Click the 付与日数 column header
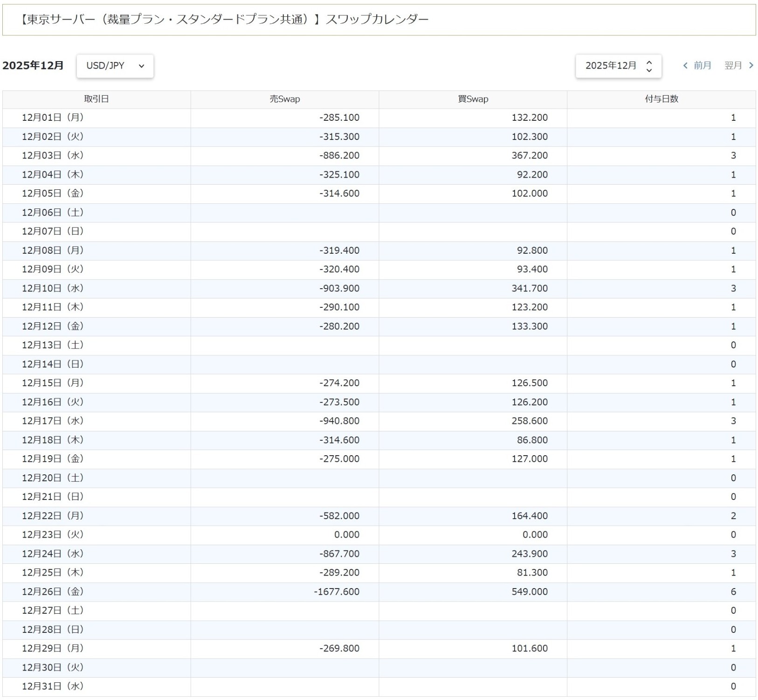This screenshot has height=700, width=758. 662,99
